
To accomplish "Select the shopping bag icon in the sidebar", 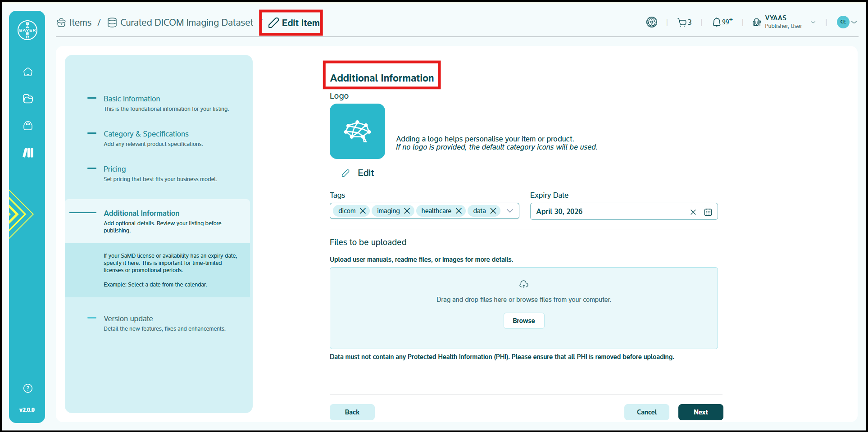I will coord(27,126).
